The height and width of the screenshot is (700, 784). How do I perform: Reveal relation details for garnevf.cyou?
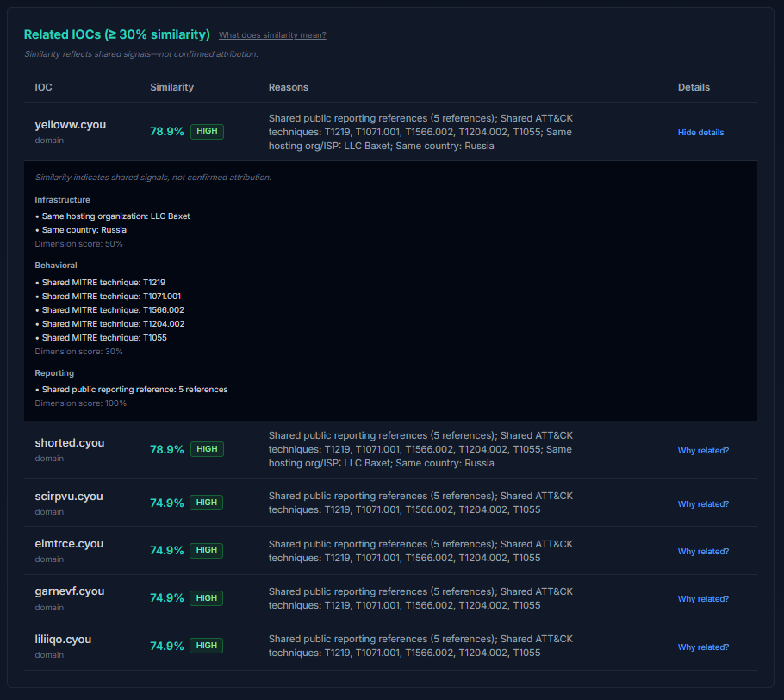(x=703, y=598)
